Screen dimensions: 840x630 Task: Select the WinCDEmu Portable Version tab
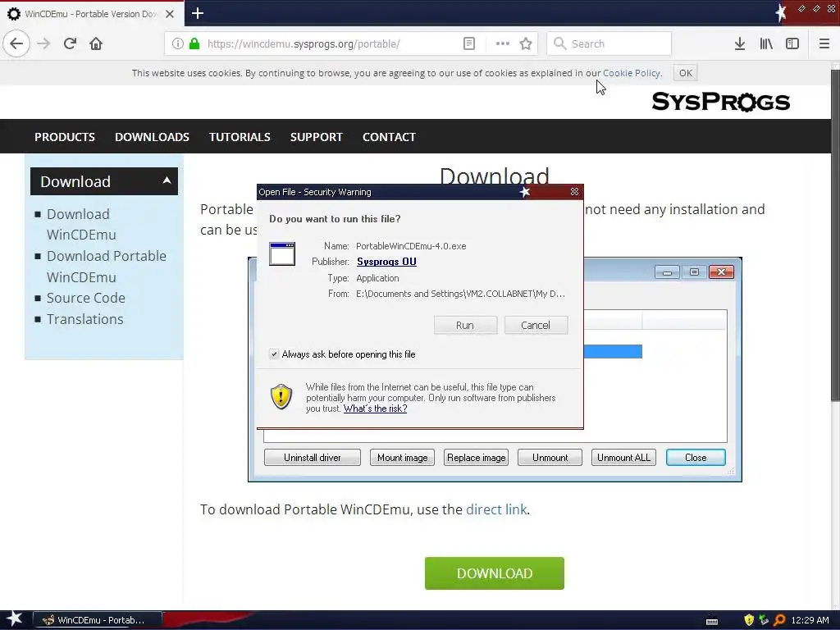[90, 14]
